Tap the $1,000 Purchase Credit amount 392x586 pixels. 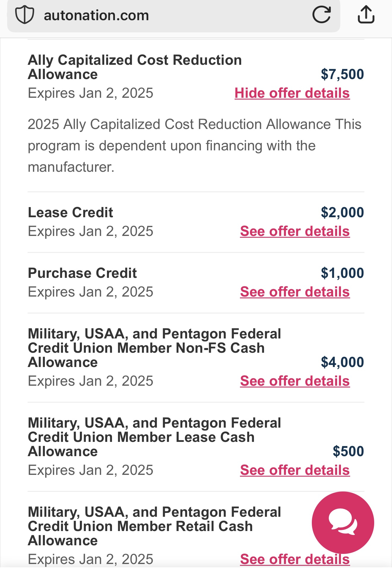[342, 273]
